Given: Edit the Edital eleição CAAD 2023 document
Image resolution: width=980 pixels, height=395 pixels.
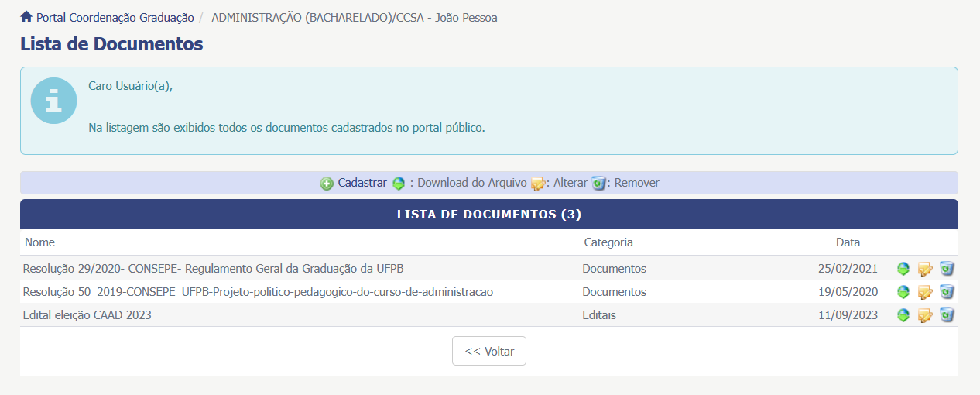Looking at the screenshot, I should [x=924, y=315].
